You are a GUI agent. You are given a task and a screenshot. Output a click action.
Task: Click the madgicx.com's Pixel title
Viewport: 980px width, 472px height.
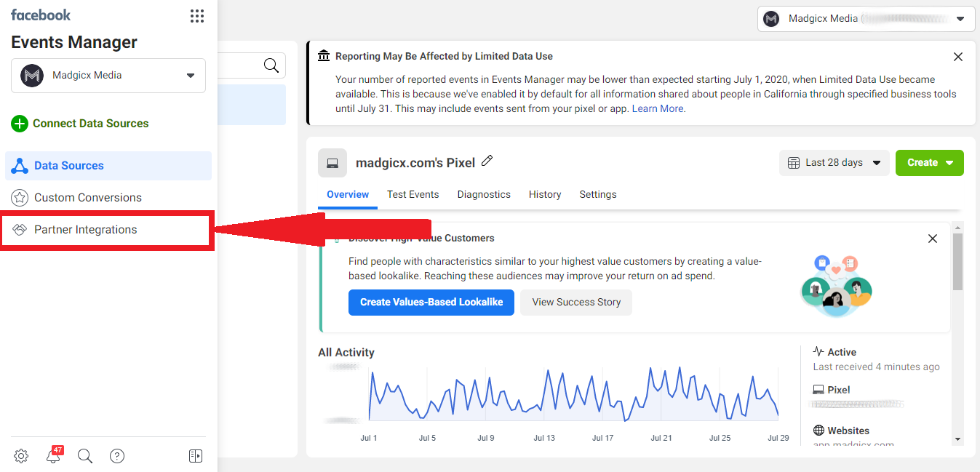click(x=415, y=163)
